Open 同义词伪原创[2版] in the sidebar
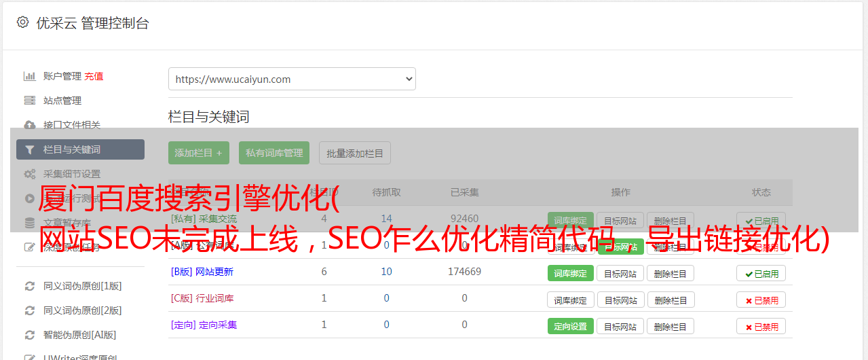This screenshot has height=360, width=868. point(83,310)
